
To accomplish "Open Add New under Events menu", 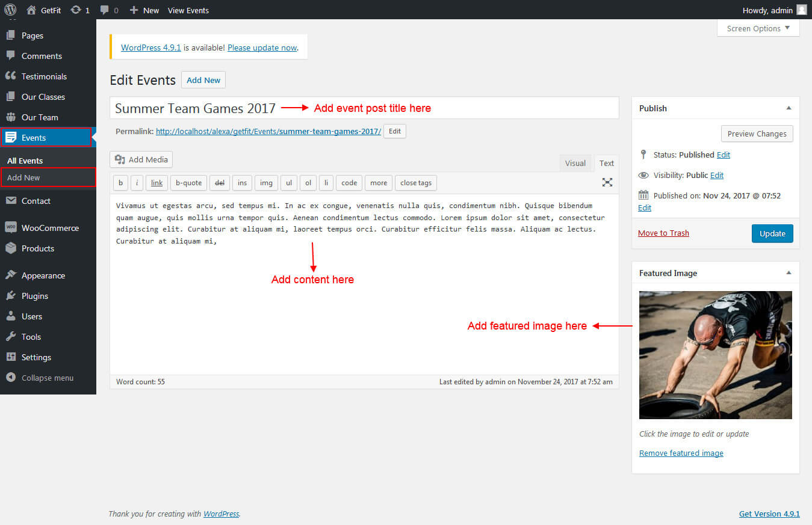I will click(23, 177).
